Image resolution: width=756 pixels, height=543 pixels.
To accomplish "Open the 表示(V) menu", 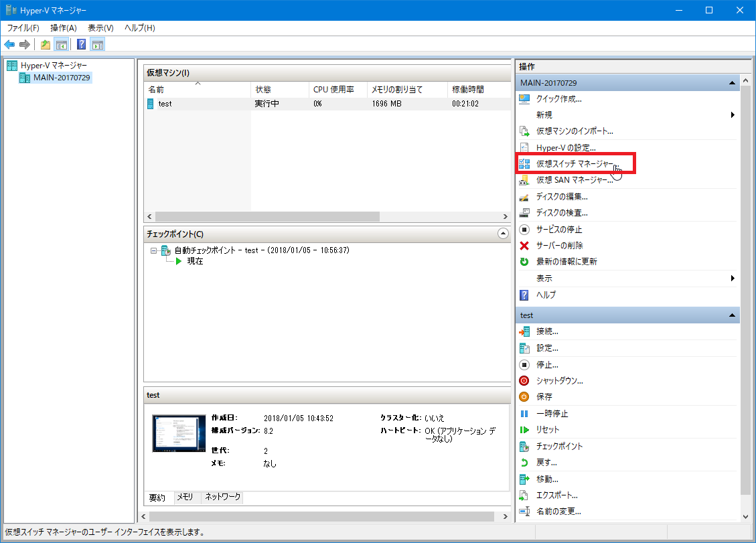I will tap(100, 28).
